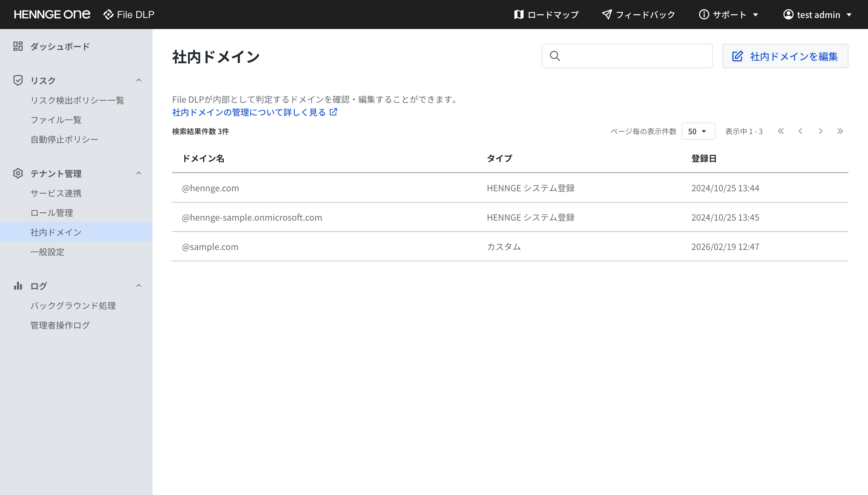The height and width of the screenshot is (495, 868).
Task: Click the dashboard grid icon in sidebar
Action: click(18, 46)
